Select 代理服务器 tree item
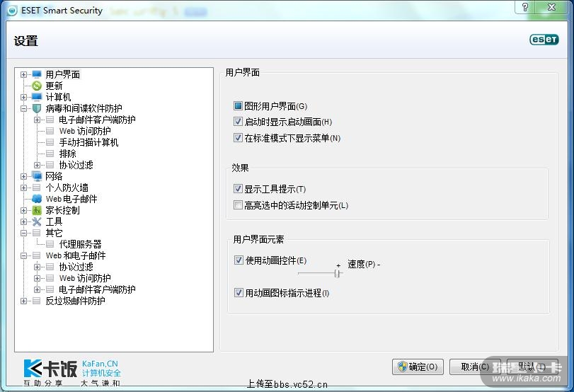Screen dimensions: 574x392 (x=80, y=245)
